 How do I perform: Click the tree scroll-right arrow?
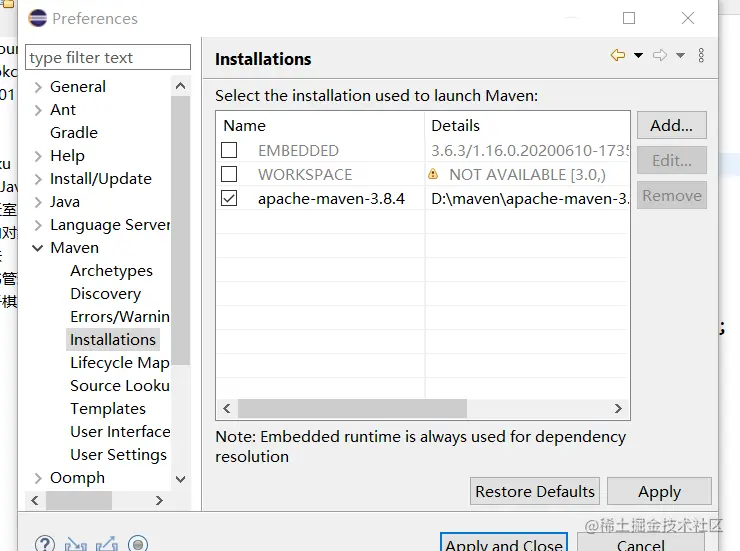click(159, 501)
